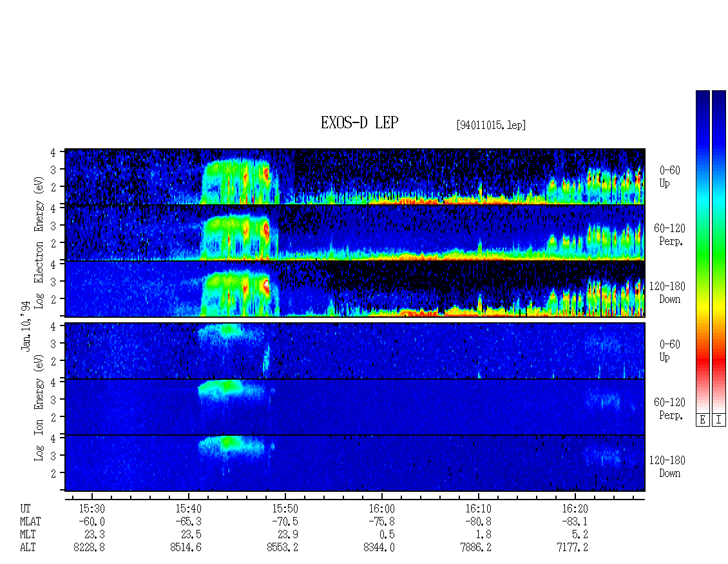Image resolution: width=728 pixels, height=564 pixels.
Task: Click the Log Ion Energy (eV) axis label
Action: (39, 408)
